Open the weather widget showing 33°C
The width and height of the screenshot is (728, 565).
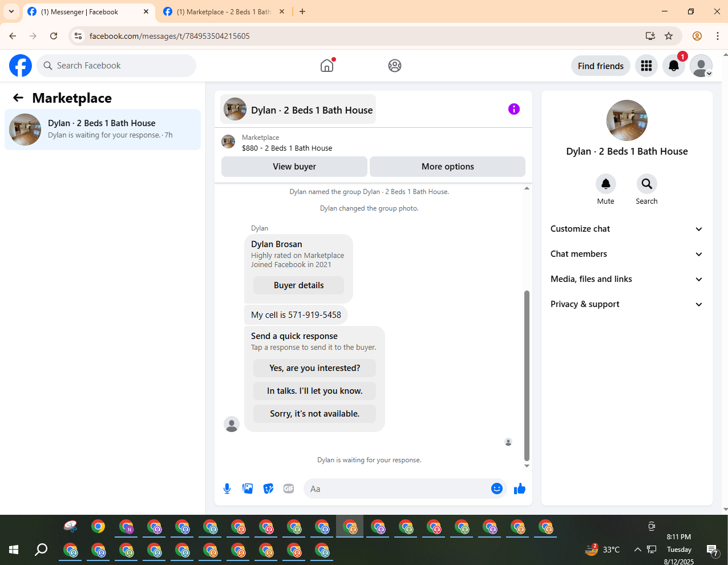point(602,550)
